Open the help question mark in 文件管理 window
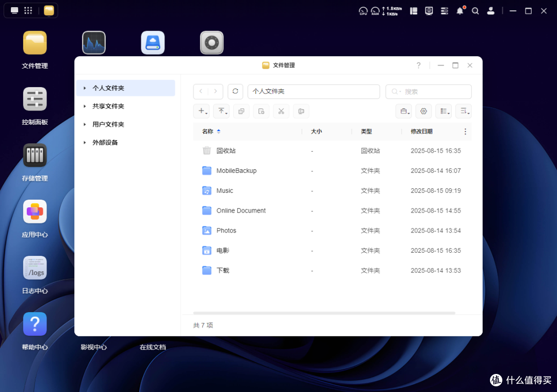557x392 pixels. coord(418,66)
